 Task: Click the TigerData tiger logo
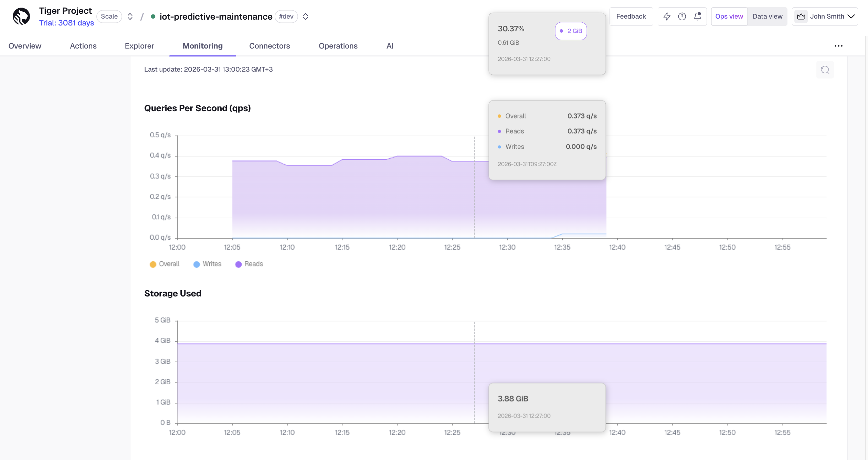click(x=21, y=16)
